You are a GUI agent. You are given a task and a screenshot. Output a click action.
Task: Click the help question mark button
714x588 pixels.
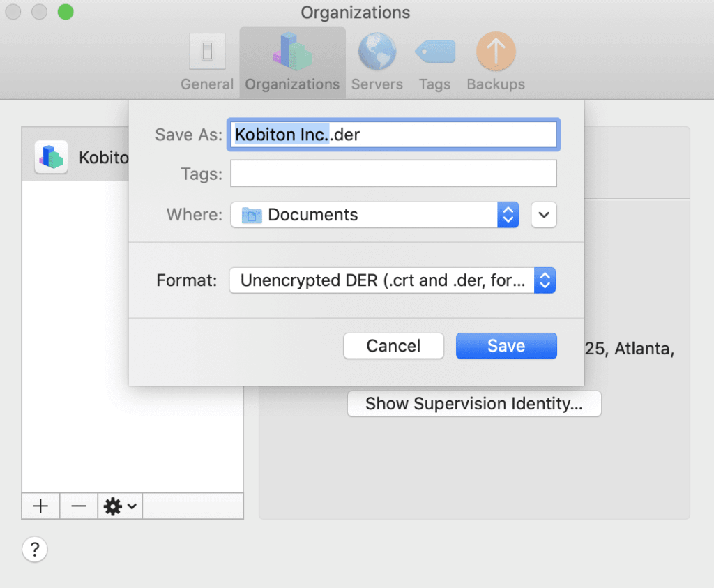(x=35, y=550)
